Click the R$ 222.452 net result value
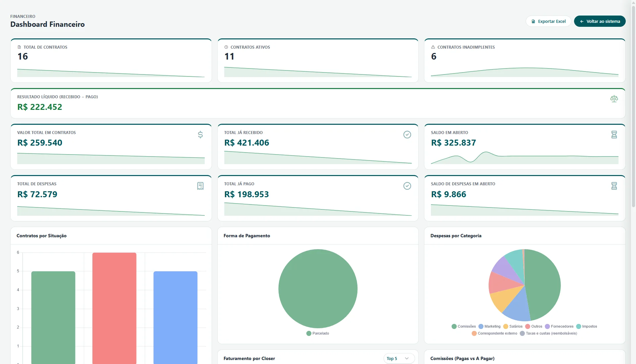 [x=40, y=107]
